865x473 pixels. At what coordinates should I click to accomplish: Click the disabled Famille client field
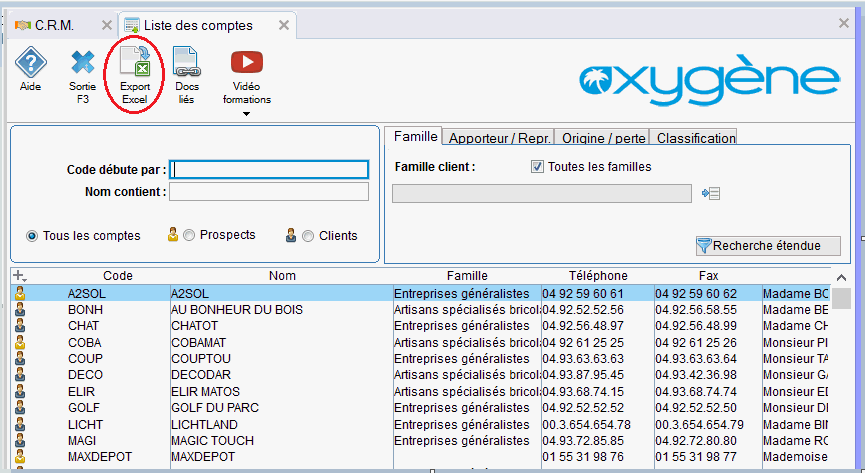542,194
